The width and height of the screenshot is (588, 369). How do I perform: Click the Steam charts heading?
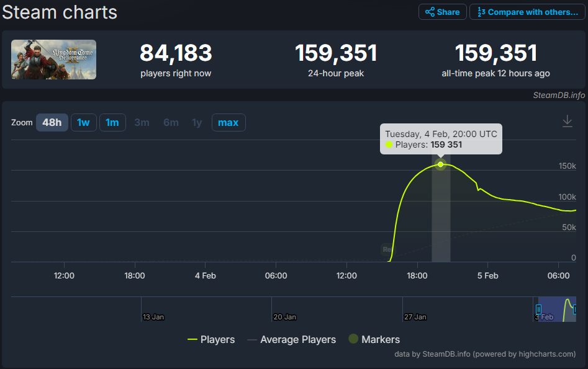pyautogui.click(x=60, y=12)
